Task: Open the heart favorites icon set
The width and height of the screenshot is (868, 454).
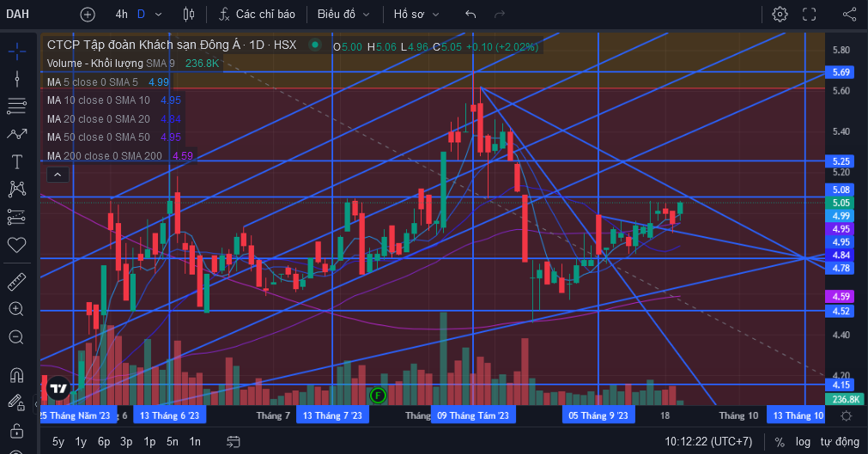Action: 16,245
